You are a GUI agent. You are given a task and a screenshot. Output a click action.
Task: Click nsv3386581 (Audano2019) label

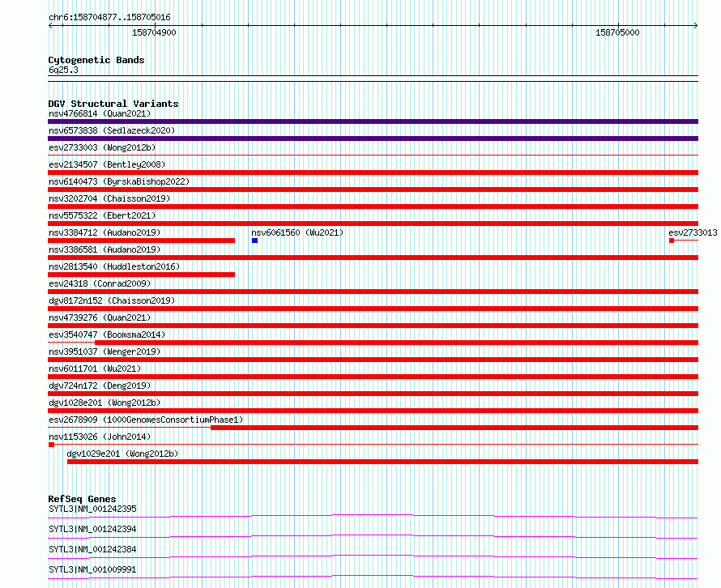click(105, 249)
